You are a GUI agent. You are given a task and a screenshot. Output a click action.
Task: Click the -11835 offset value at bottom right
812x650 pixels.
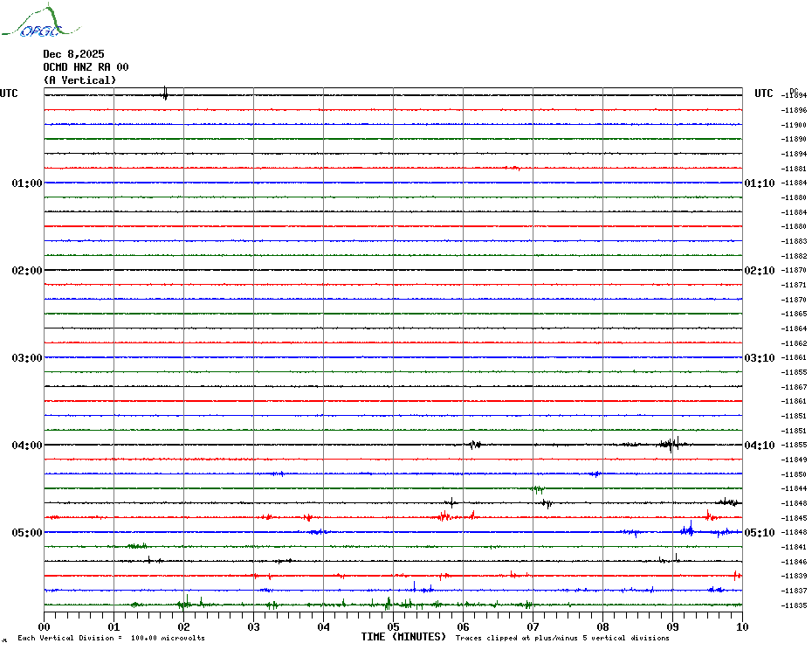click(794, 605)
